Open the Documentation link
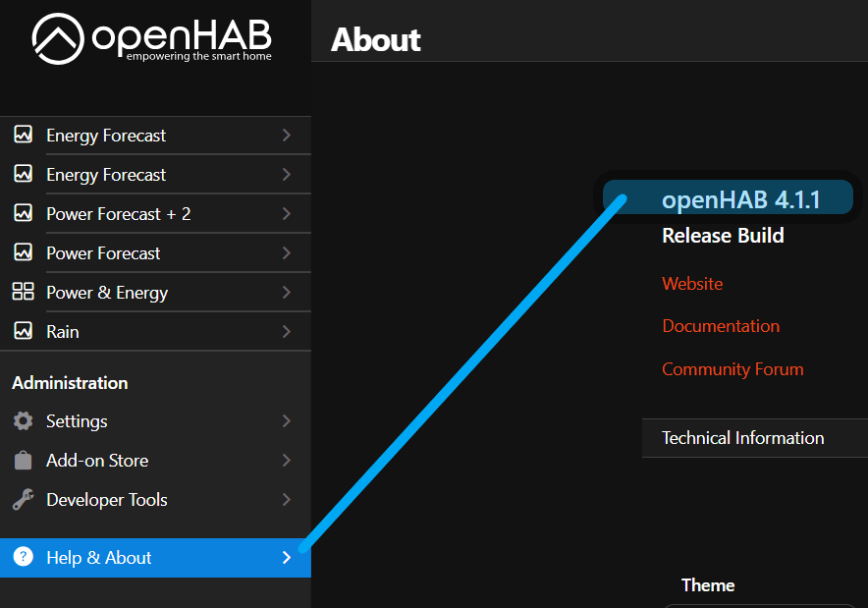This screenshot has width=868, height=608. (721, 326)
